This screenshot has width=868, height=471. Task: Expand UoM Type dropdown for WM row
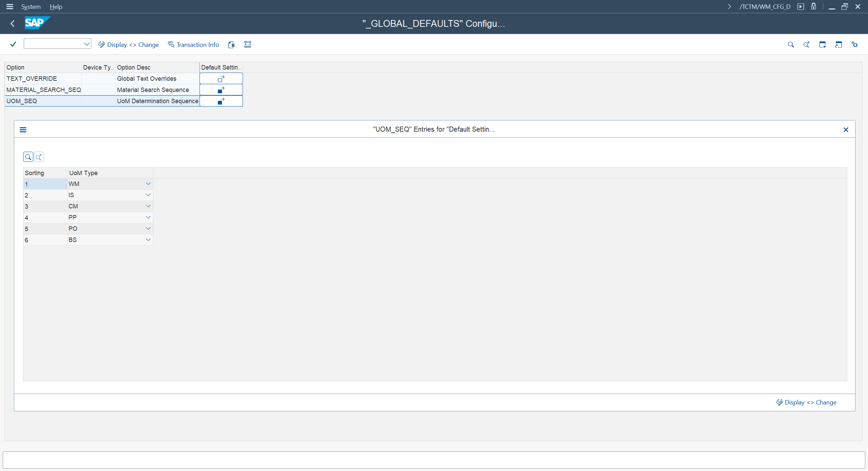click(x=148, y=184)
